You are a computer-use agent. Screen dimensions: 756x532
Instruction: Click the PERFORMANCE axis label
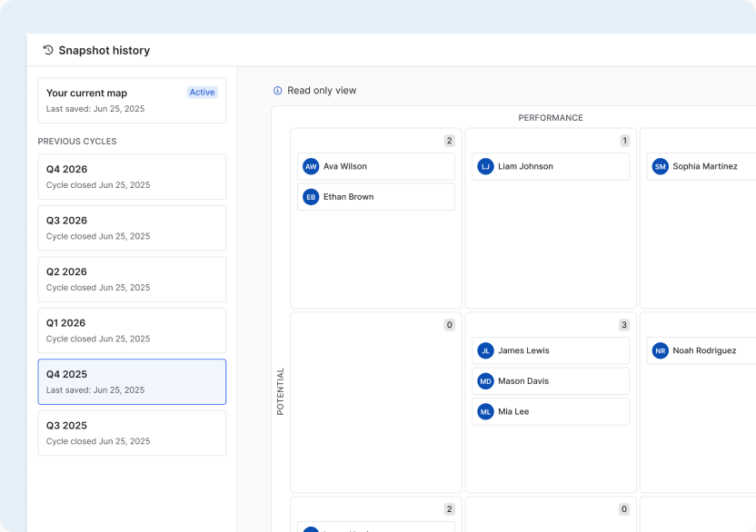click(551, 118)
